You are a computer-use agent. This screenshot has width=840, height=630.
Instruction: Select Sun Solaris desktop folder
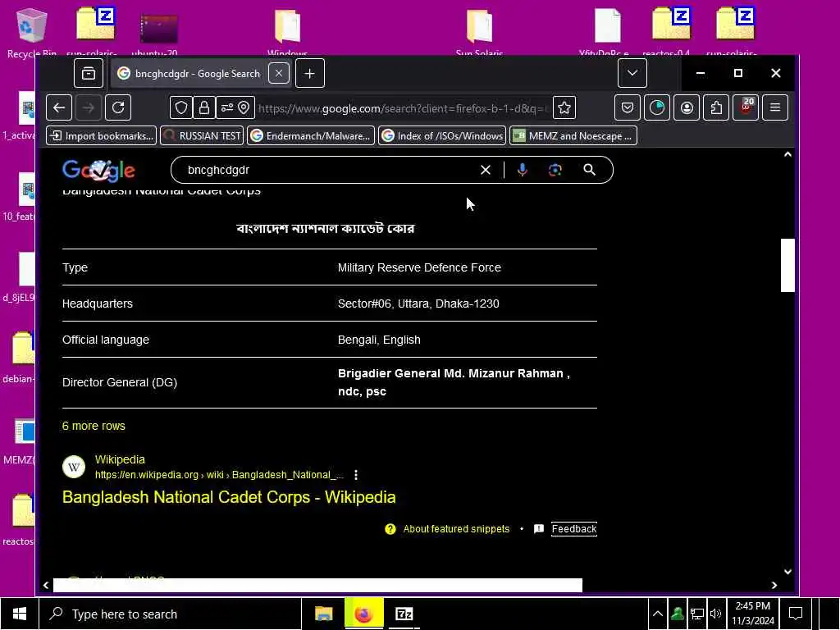tap(479, 32)
